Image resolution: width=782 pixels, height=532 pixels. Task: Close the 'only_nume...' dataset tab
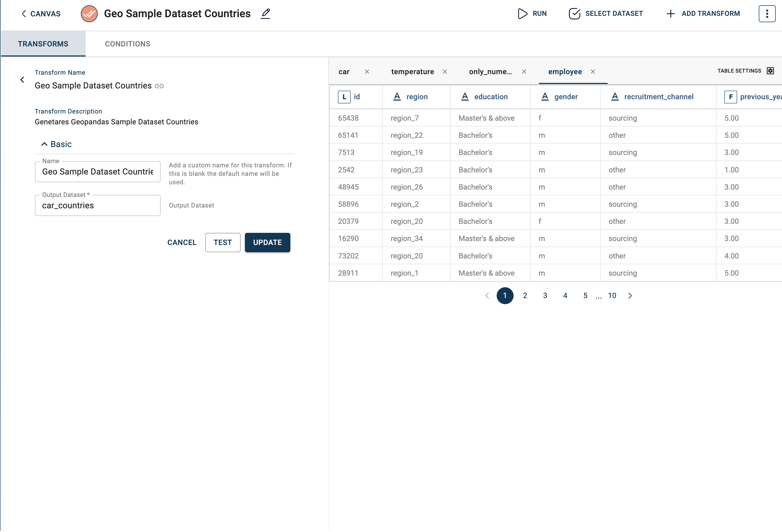tap(524, 72)
